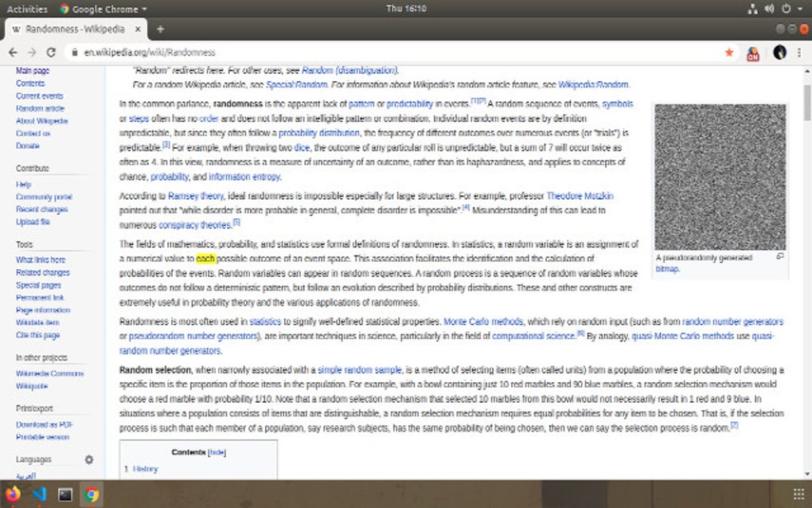
Task: Follow the conspiracy theories link
Action: coord(195,225)
